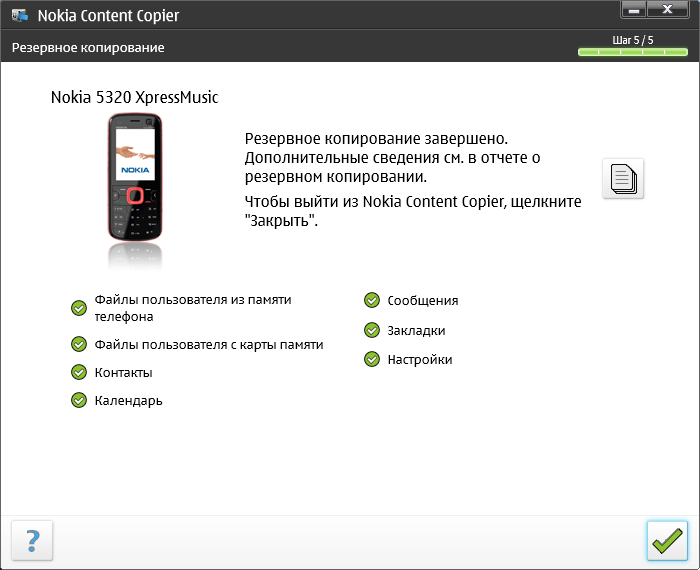Click the Резервное копирование header label
This screenshot has height=570, width=700.
click(x=88, y=48)
